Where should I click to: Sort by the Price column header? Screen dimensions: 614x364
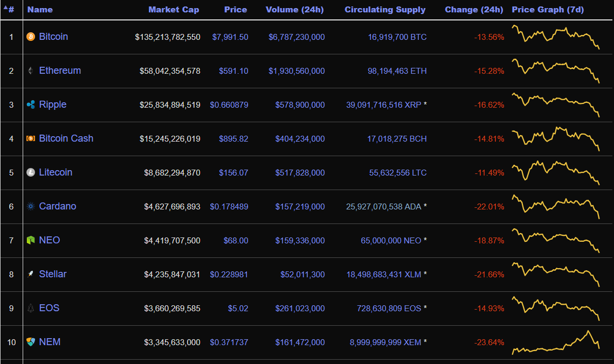point(236,10)
